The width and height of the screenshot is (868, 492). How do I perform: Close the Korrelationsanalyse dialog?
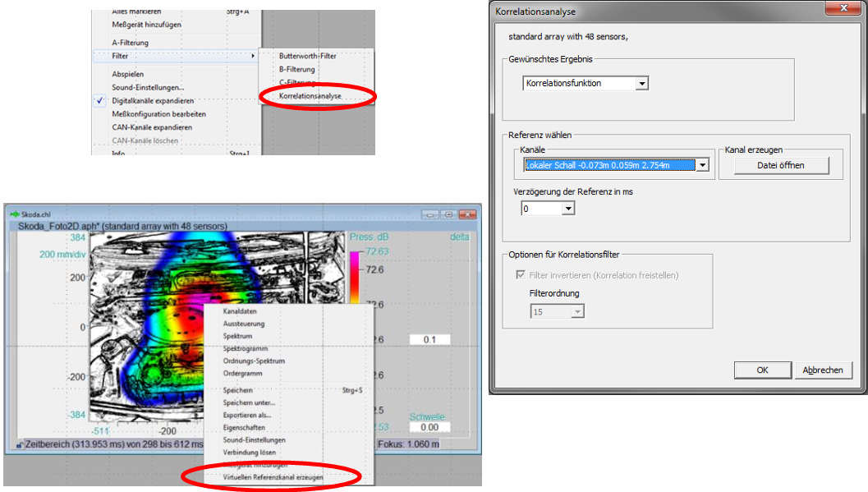[843, 7]
